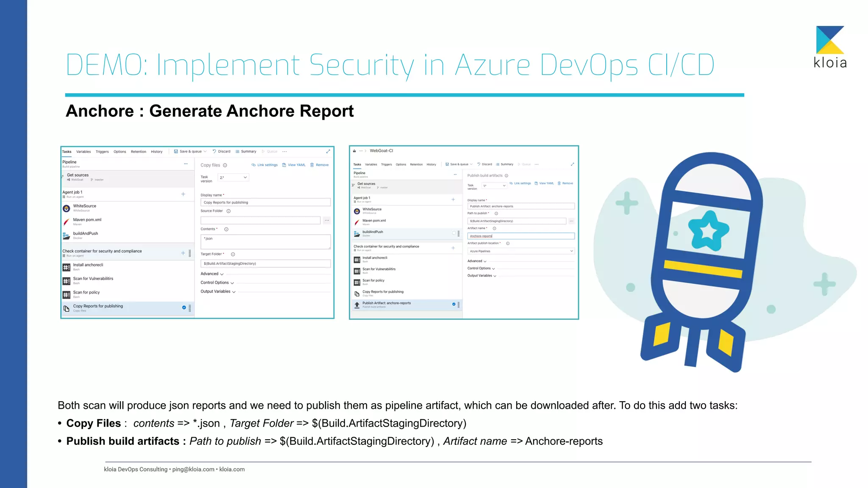
Task: Select Get sources row in WebGoat-CI screenshot
Action: [406, 186]
